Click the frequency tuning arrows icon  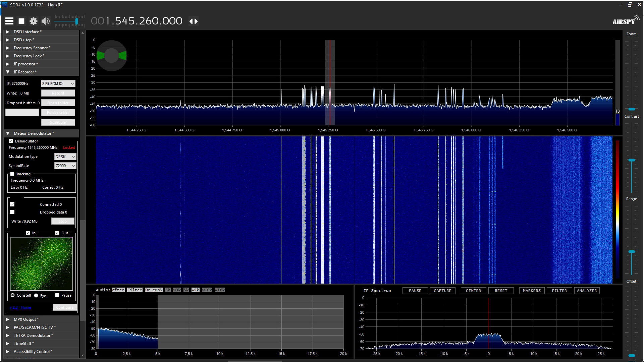click(x=194, y=21)
